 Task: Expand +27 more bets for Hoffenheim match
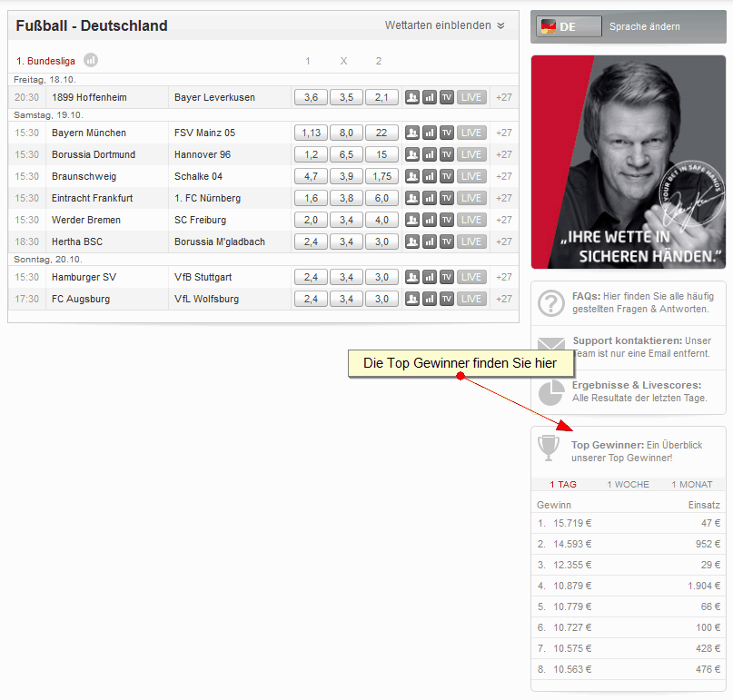[504, 97]
